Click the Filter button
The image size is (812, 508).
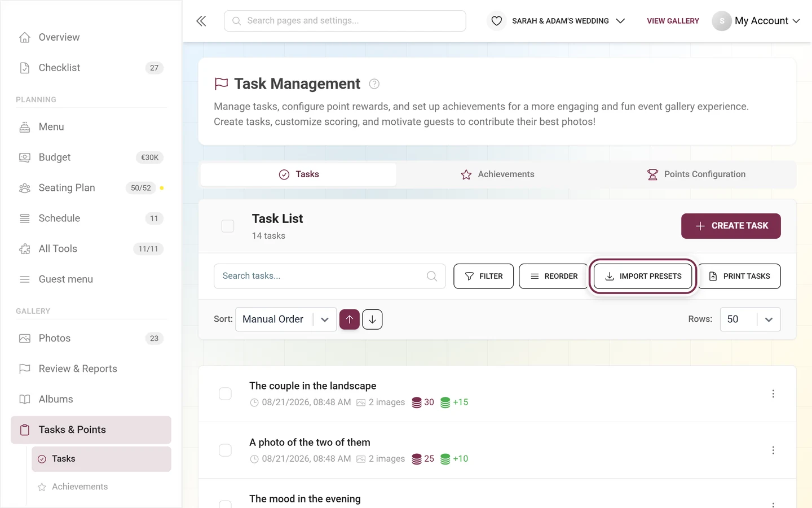click(484, 276)
